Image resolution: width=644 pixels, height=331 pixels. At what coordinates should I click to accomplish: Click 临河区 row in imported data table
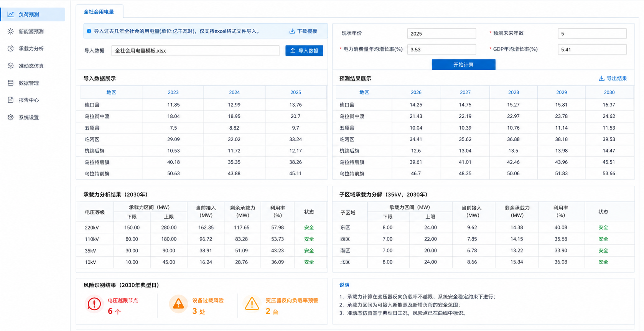[x=203, y=139]
